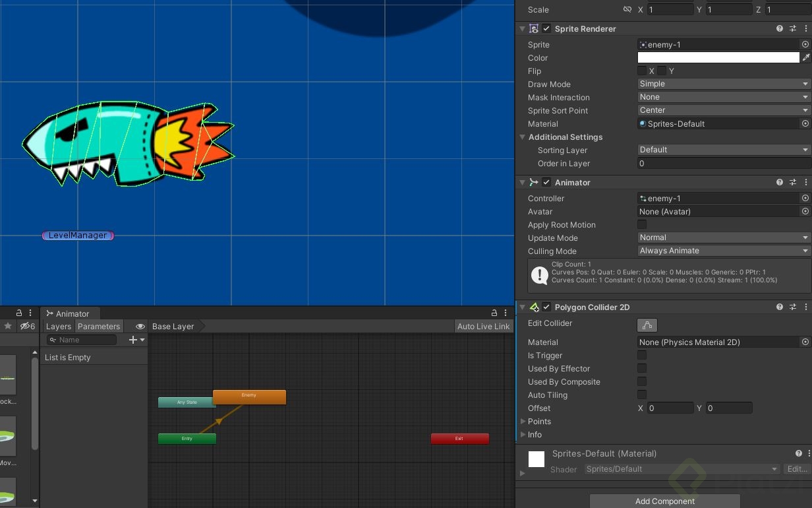Pick sprite via object selector circle
This screenshot has height=508, width=812.
pyautogui.click(x=805, y=44)
